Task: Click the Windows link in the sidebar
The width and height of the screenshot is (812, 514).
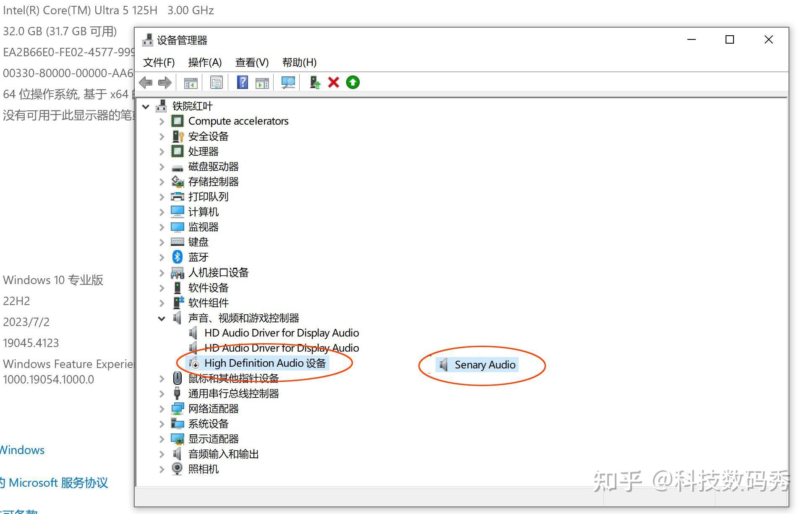Action: (22, 450)
